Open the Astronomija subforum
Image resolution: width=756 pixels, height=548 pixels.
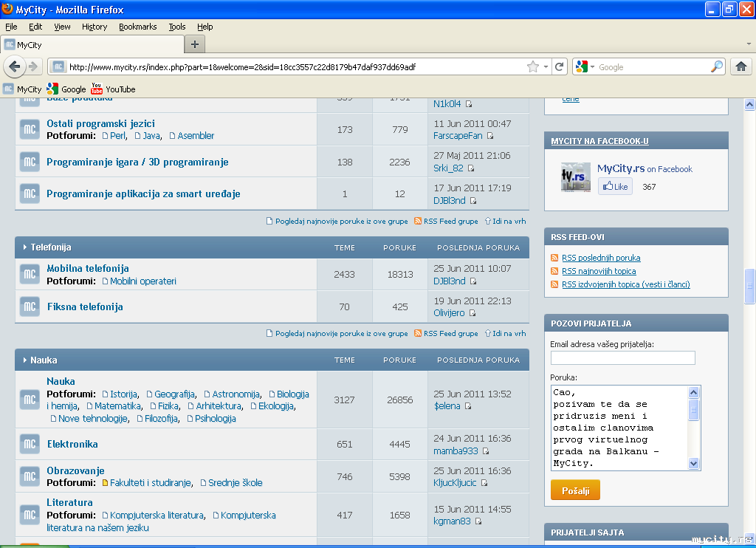tap(236, 394)
